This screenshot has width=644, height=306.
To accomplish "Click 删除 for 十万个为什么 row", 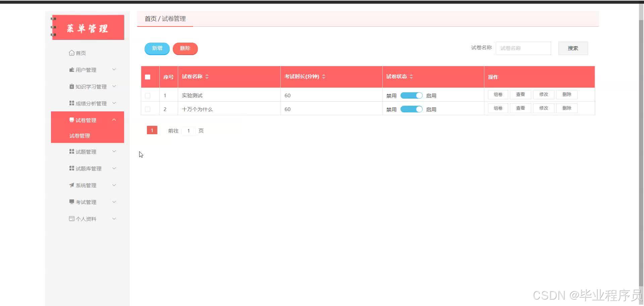I will click(567, 108).
